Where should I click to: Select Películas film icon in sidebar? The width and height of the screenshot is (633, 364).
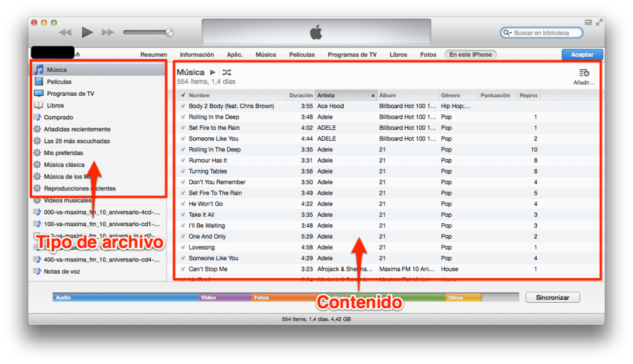tap(39, 82)
